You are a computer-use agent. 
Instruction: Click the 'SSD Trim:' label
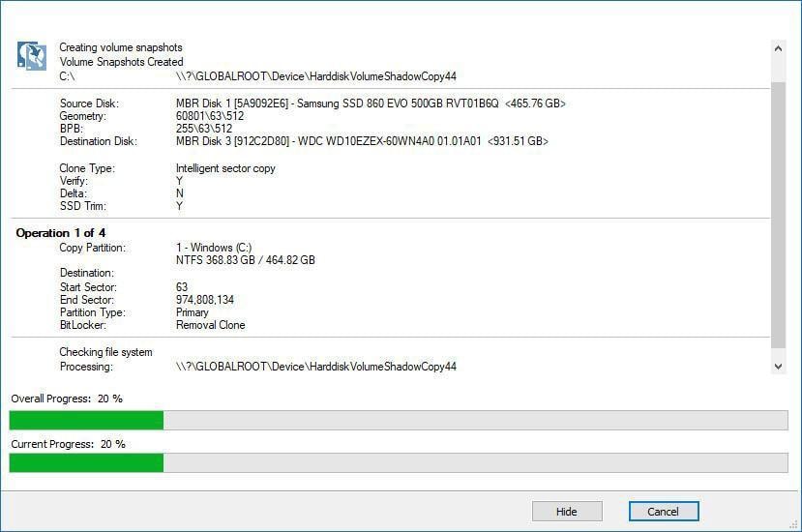click(83, 206)
